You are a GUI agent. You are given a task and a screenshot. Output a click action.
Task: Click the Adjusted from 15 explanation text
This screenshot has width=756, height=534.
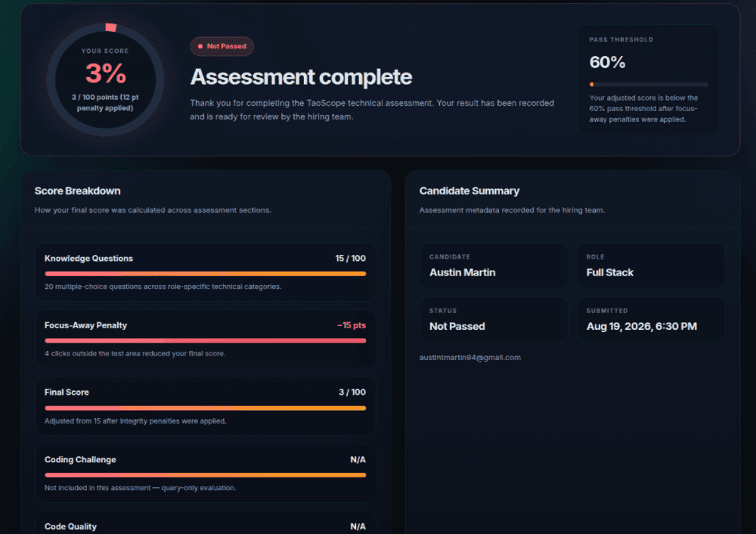coord(135,421)
